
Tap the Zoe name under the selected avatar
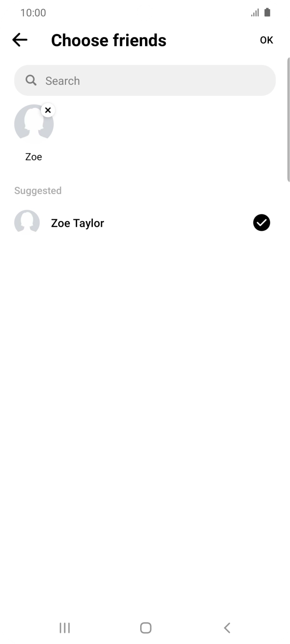34,157
